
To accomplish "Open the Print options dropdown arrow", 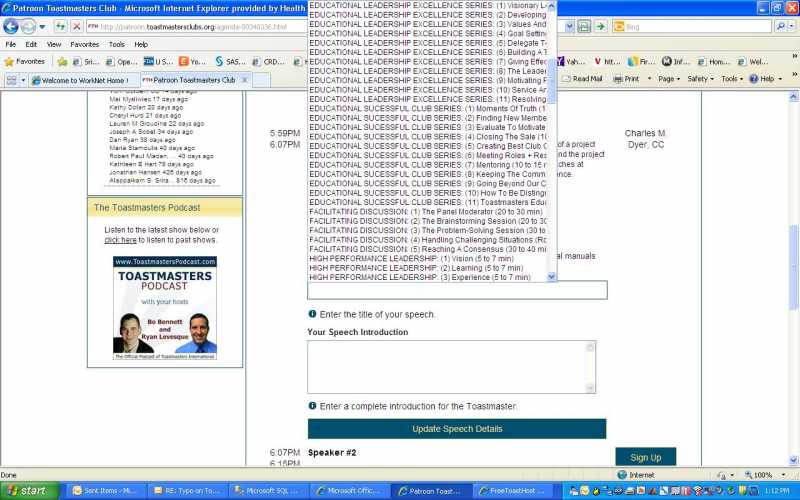I will [x=649, y=79].
